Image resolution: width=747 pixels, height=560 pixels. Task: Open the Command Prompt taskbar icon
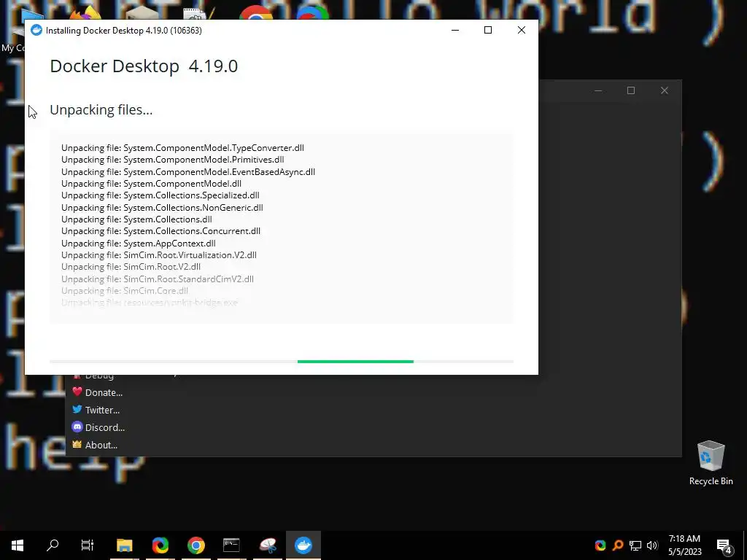[x=231, y=545]
